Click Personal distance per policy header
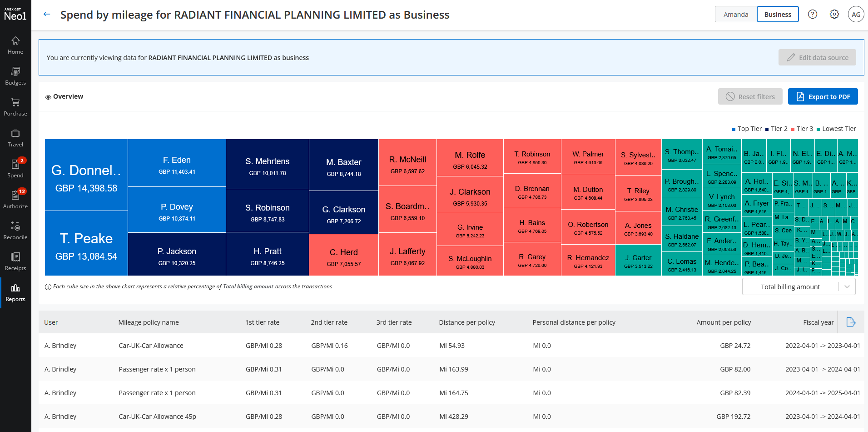868x432 pixels. 574,322
